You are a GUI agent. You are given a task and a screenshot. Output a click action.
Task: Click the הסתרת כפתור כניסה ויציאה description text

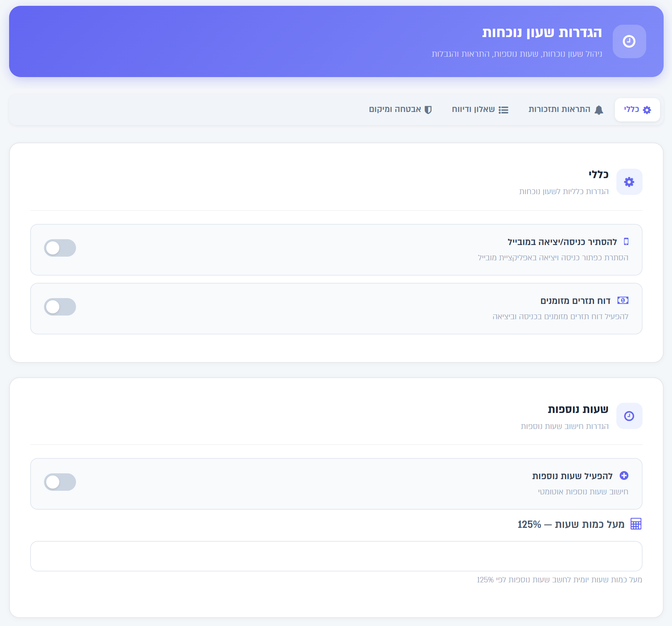point(553,258)
